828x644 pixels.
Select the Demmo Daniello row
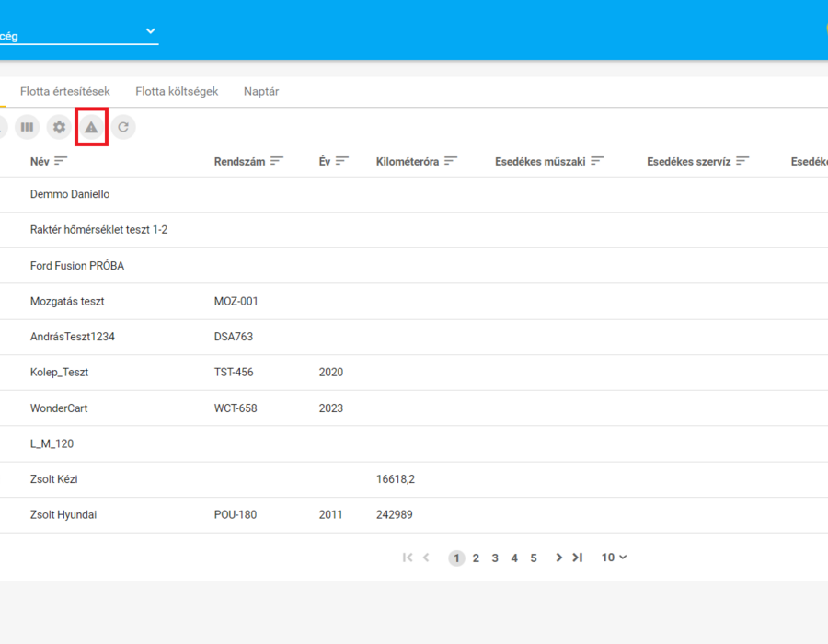tap(414, 195)
